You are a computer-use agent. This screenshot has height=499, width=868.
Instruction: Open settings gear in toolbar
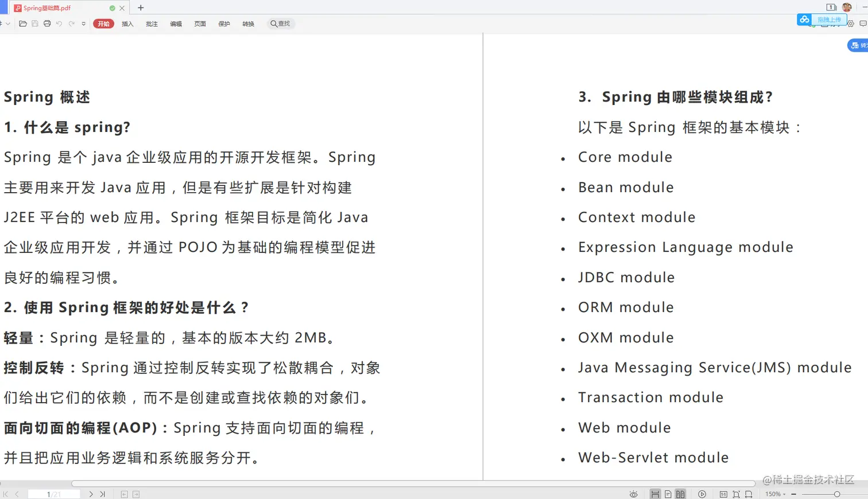(x=851, y=24)
